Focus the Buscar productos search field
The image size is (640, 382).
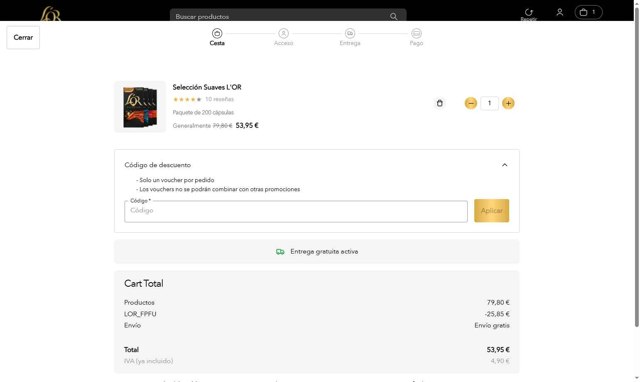click(x=288, y=16)
